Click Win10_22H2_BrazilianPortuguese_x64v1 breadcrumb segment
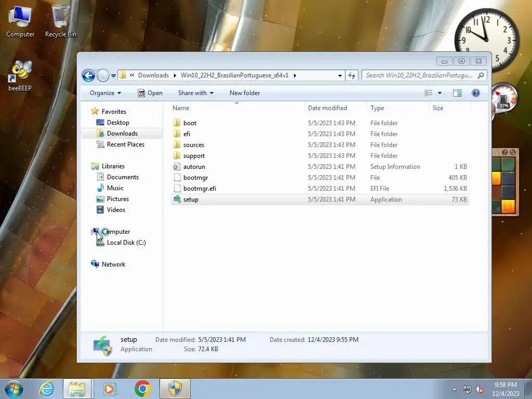532x399 pixels. [x=234, y=75]
